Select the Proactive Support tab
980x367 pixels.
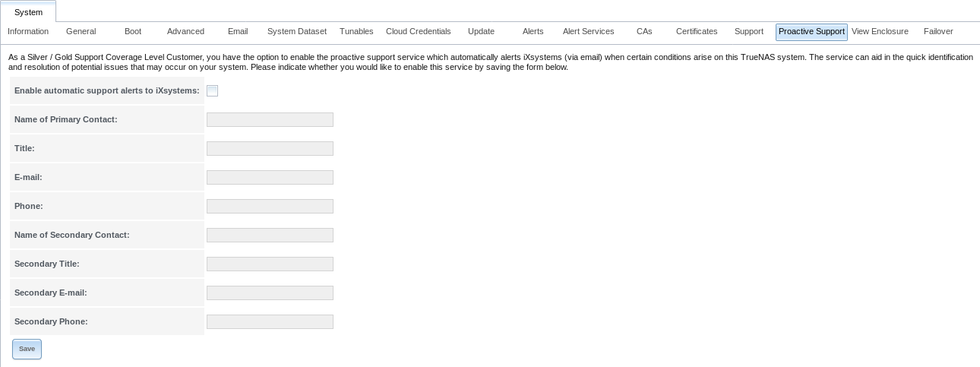coord(811,31)
